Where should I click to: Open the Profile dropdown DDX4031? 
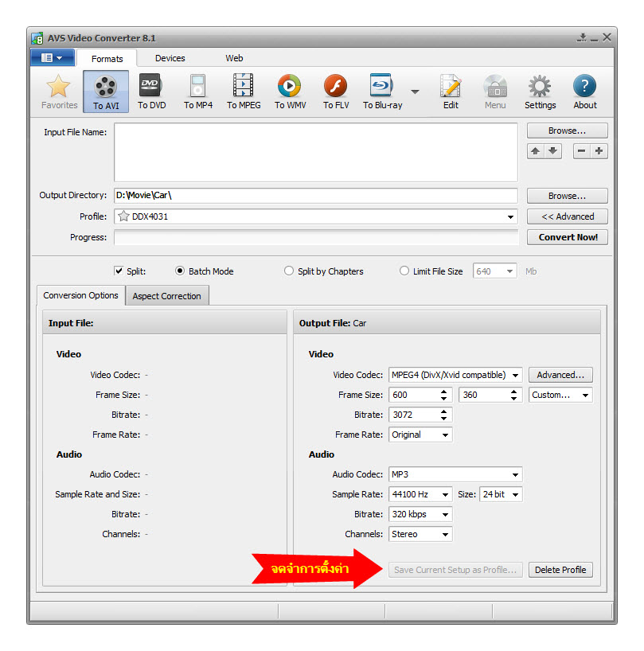click(x=316, y=216)
